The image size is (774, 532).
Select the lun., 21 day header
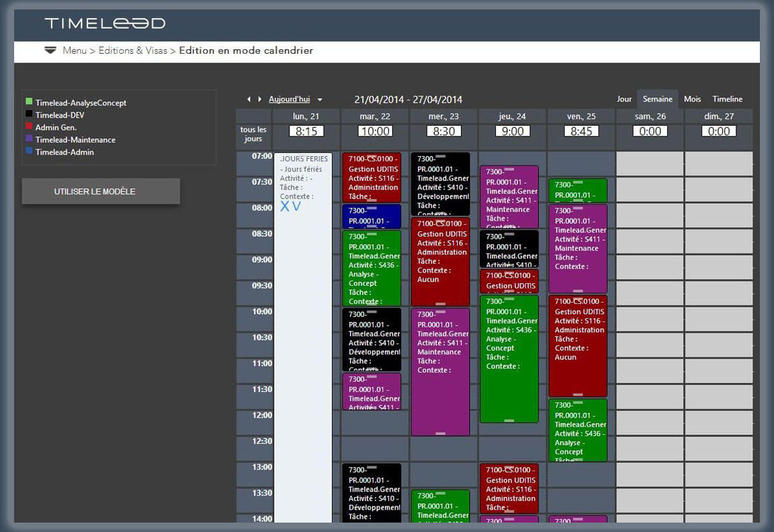coord(306,116)
